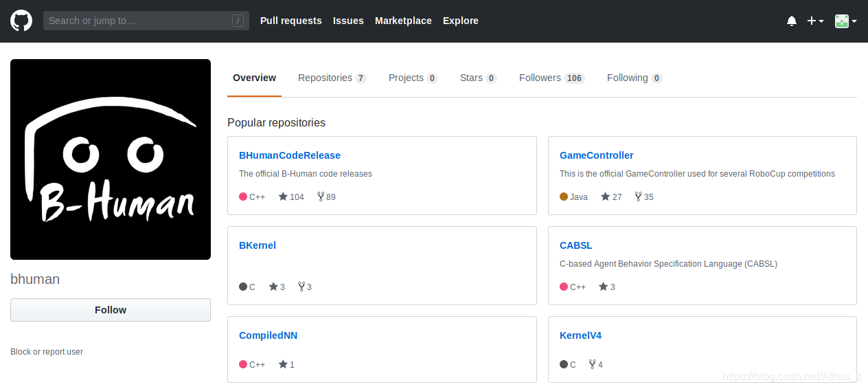Click the fork icon on BHumanCodeRelease

tap(320, 197)
